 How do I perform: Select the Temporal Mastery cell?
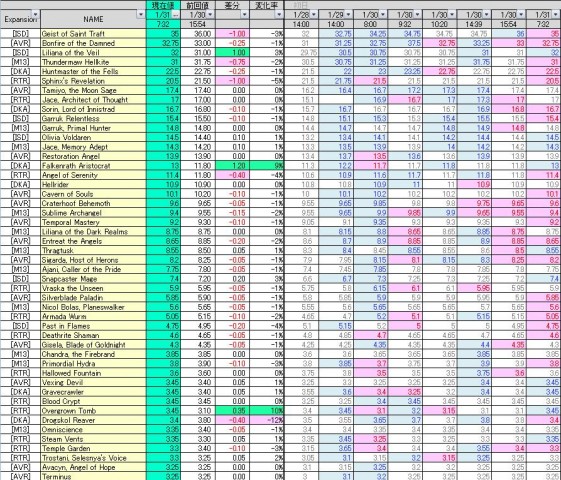pos(93,222)
